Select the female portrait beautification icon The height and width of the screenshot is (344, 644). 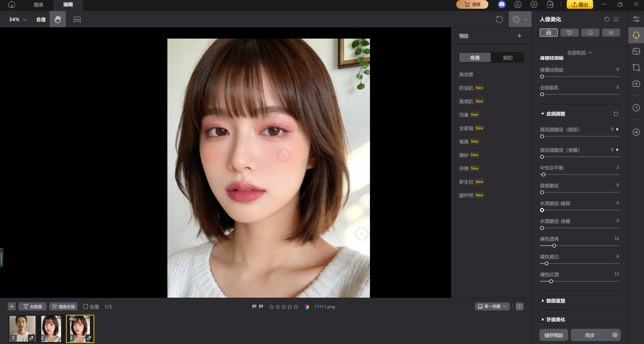click(x=549, y=33)
